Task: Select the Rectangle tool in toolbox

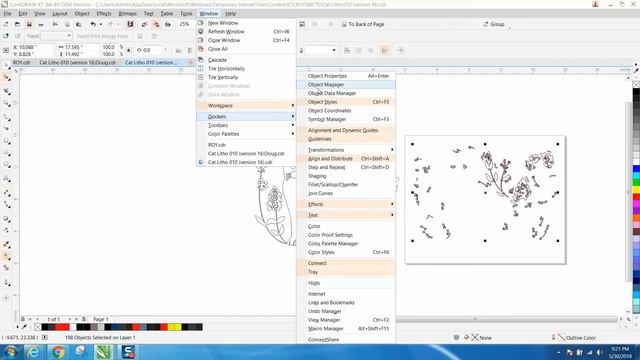Action: coord(7,141)
